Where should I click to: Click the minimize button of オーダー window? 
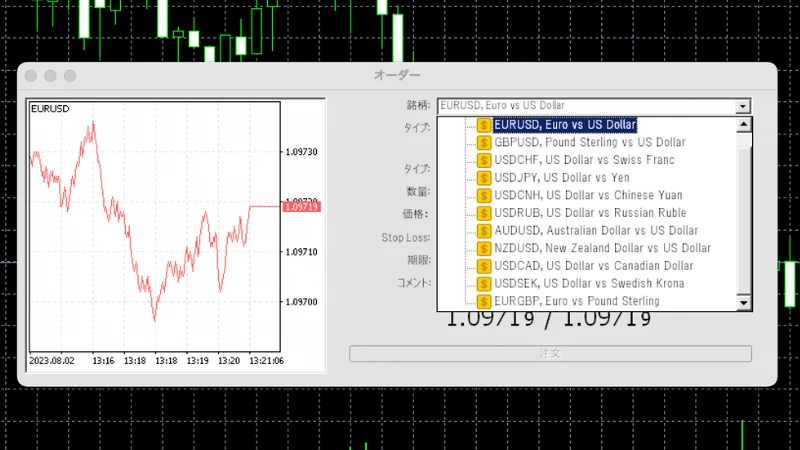coord(51,76)
